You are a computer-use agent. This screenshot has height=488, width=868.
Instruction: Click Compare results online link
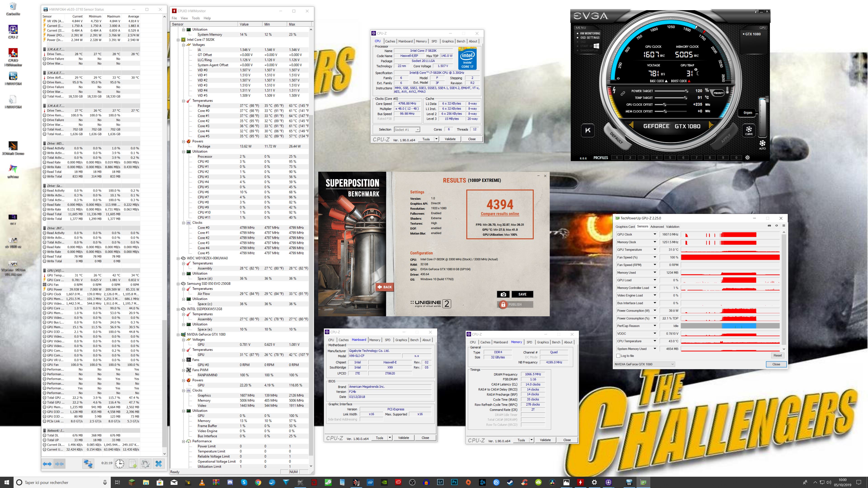500,214
